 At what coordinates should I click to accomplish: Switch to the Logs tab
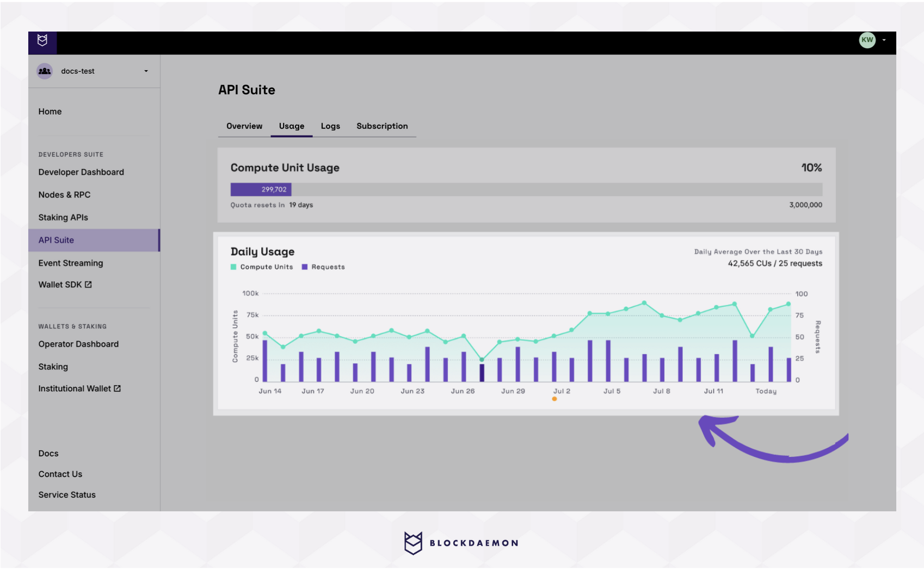click(330, 126)
